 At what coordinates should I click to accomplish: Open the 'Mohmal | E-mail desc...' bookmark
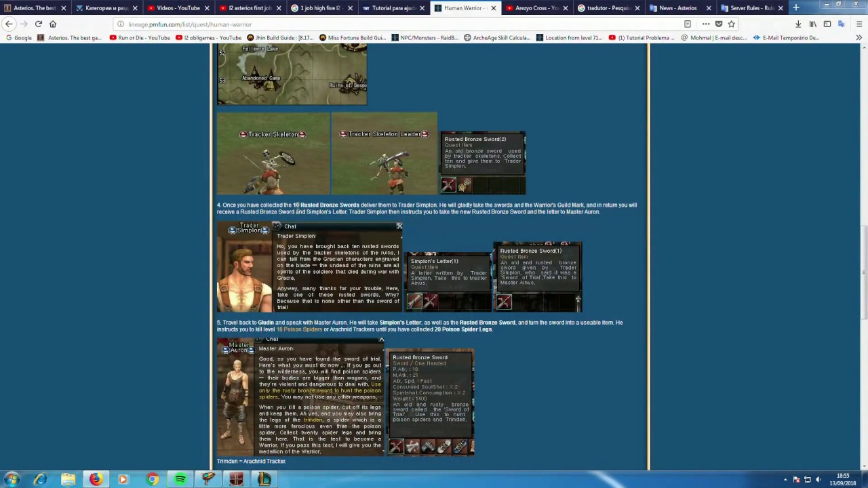coord(715,38)
